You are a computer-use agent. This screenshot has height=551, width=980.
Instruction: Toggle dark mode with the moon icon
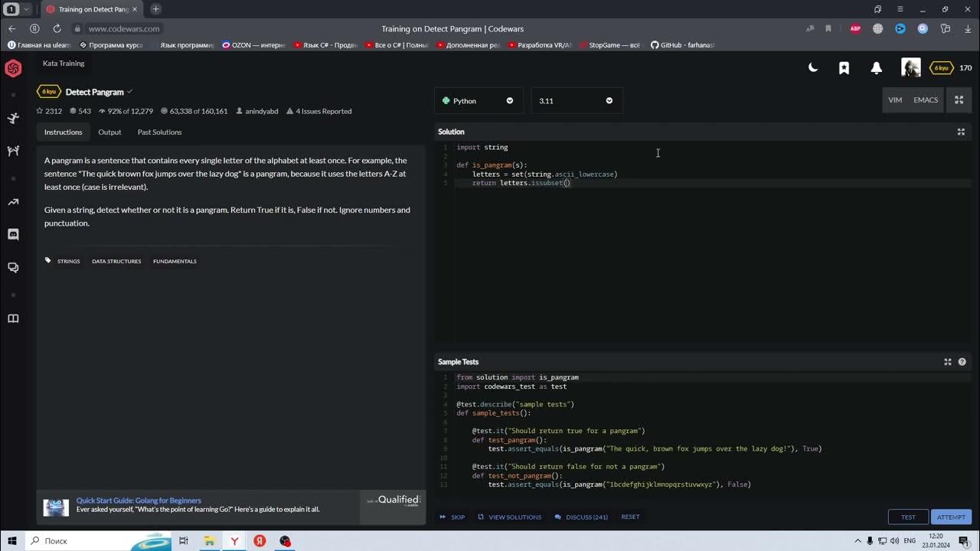click(813, 68)
